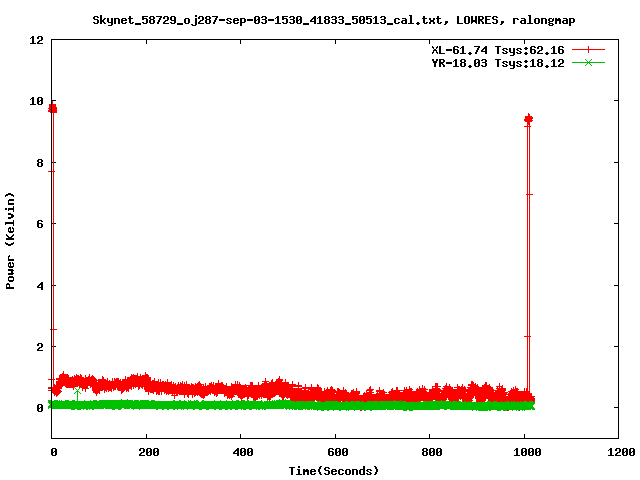Click y-axis tick label "8"
This screenshot has width=640, height=480.
pyautogui.click(x=40, y=163)
